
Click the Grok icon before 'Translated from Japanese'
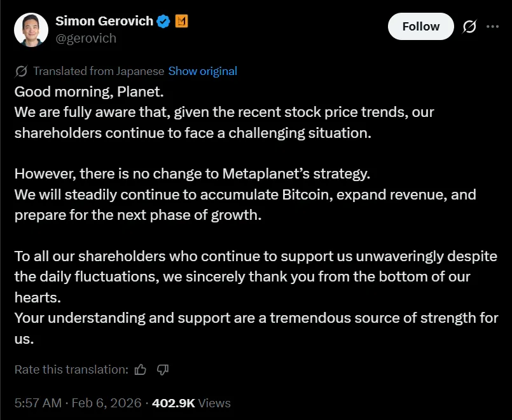click(20, 71)
